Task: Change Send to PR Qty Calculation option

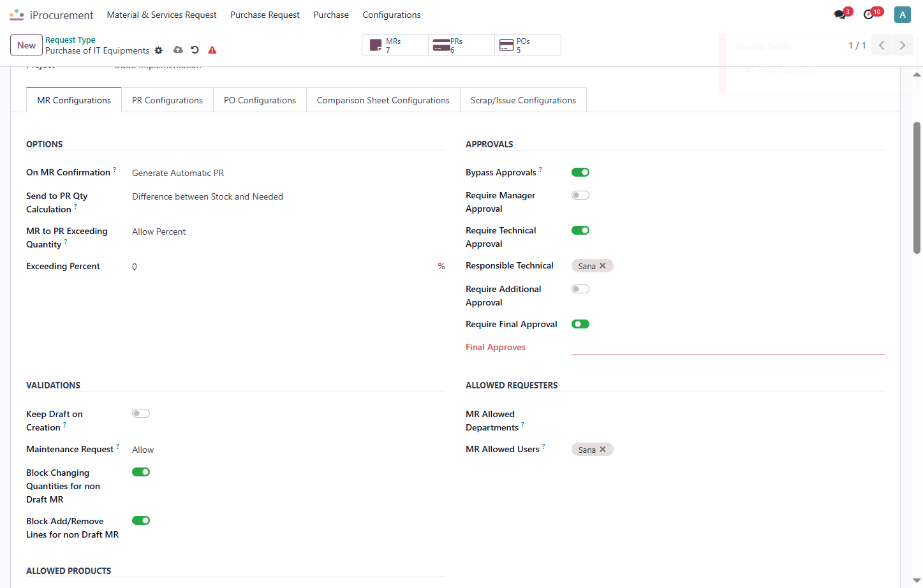Action: [288, 196]
